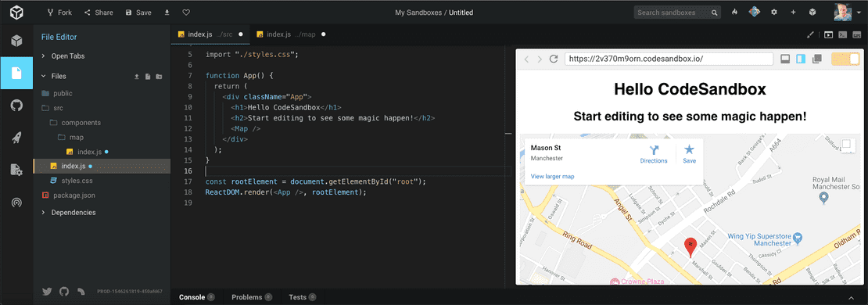Open the Console tab at the bottom

point(196,297)
